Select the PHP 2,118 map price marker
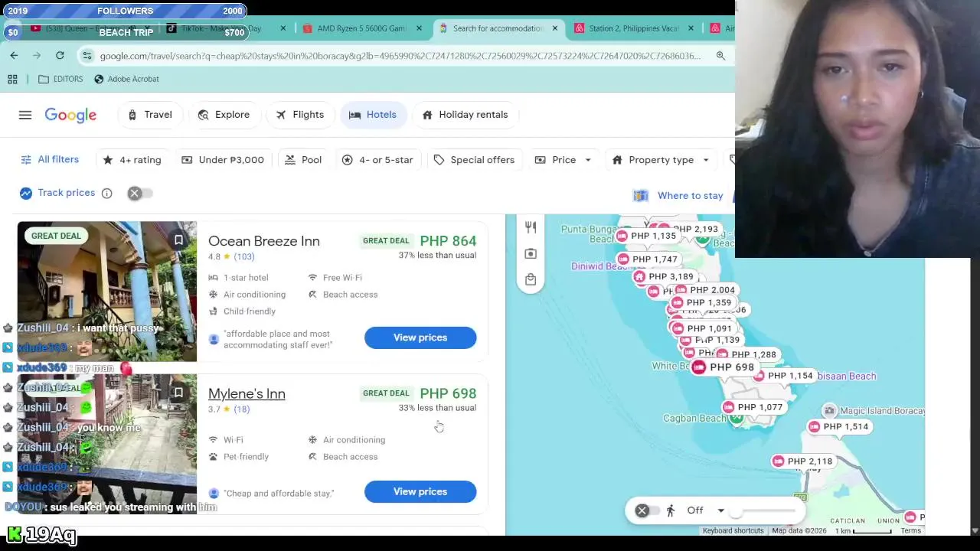980x551 pixels. tap(802, 461)
